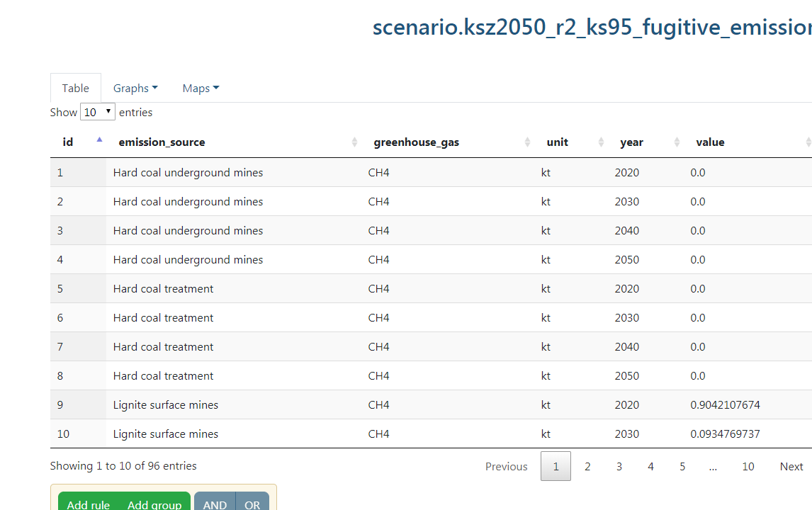
Task: Jump to page 10
Action: 748,466
